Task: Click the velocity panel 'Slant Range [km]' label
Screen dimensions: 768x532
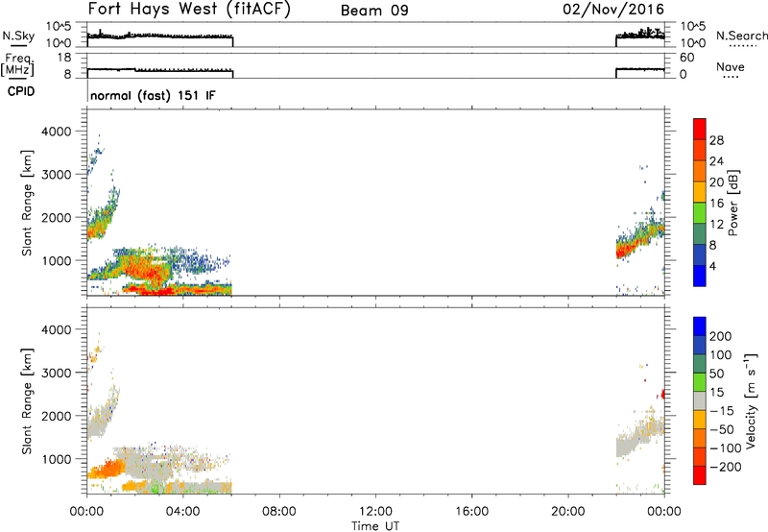Action: point(27,401)
